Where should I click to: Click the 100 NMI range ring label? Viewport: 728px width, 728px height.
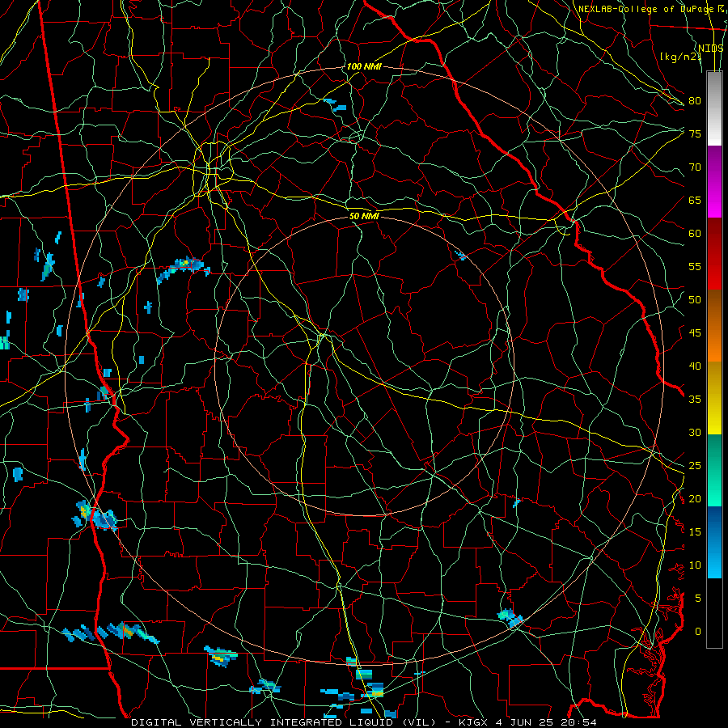pos(364,66)
